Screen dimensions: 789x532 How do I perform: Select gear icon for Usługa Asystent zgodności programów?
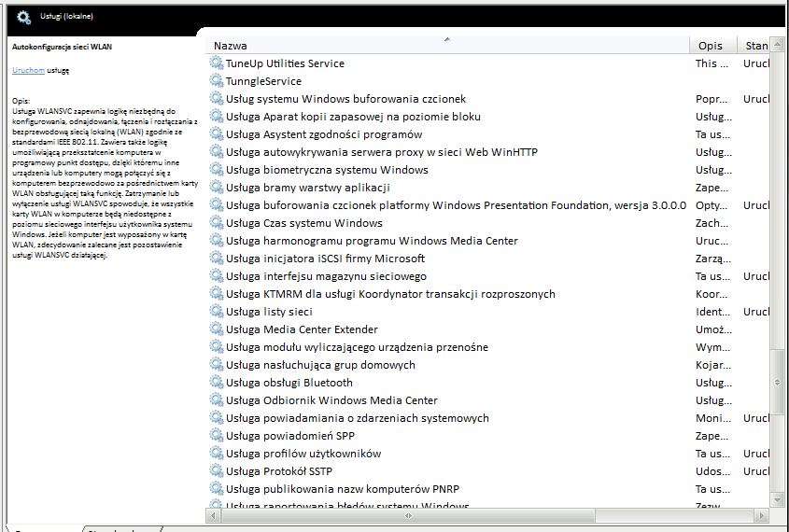[x=217, y=133]
